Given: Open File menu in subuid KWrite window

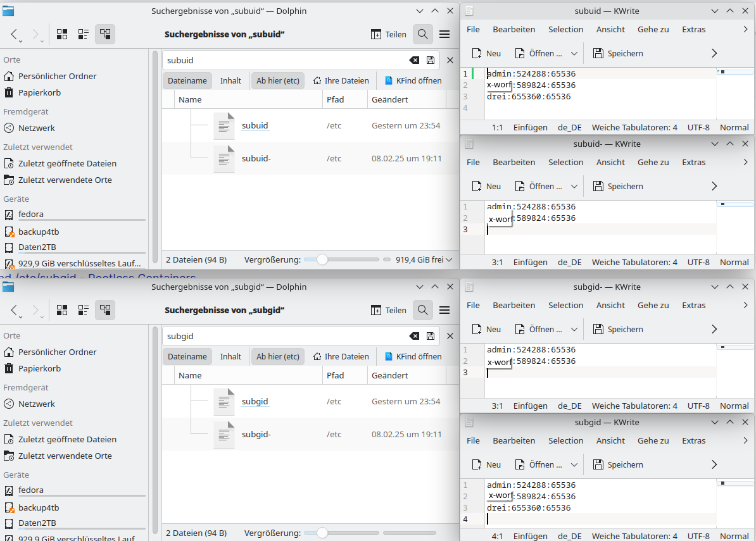Looking at the screenshot, I should (x=473, y=29).
